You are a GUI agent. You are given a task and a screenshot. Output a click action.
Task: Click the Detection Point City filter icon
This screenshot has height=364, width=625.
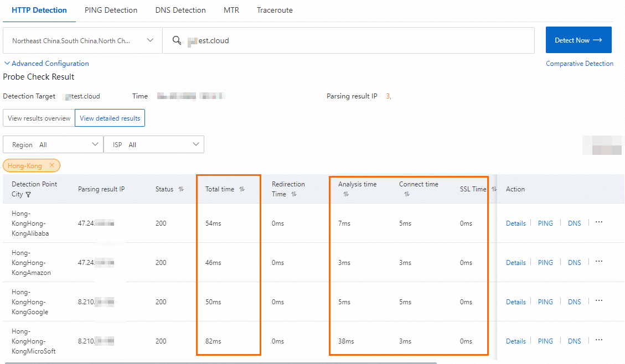point(28,194)
